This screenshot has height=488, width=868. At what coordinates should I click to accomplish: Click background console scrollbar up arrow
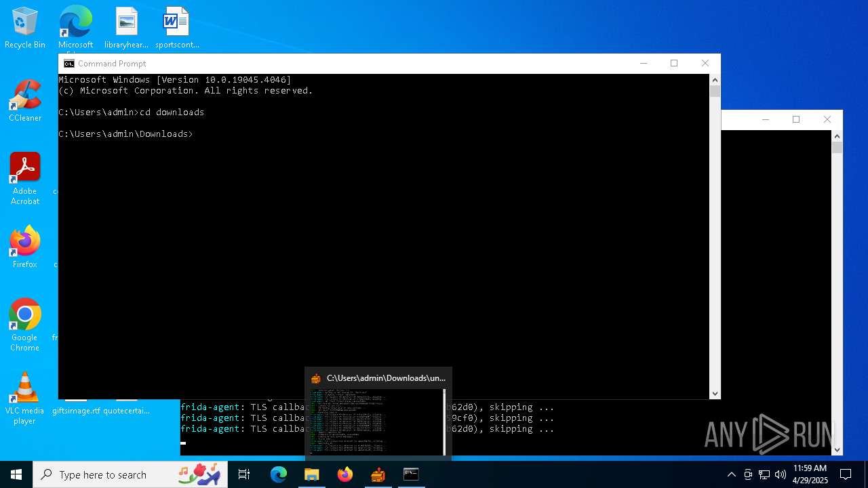point(837,136)
